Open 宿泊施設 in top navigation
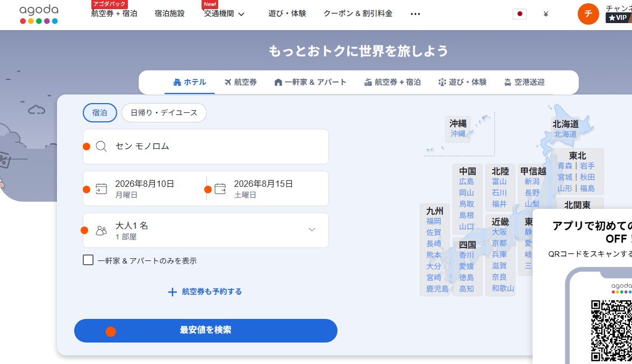This screenshot has width=632, height=364. tap(169, 14)
